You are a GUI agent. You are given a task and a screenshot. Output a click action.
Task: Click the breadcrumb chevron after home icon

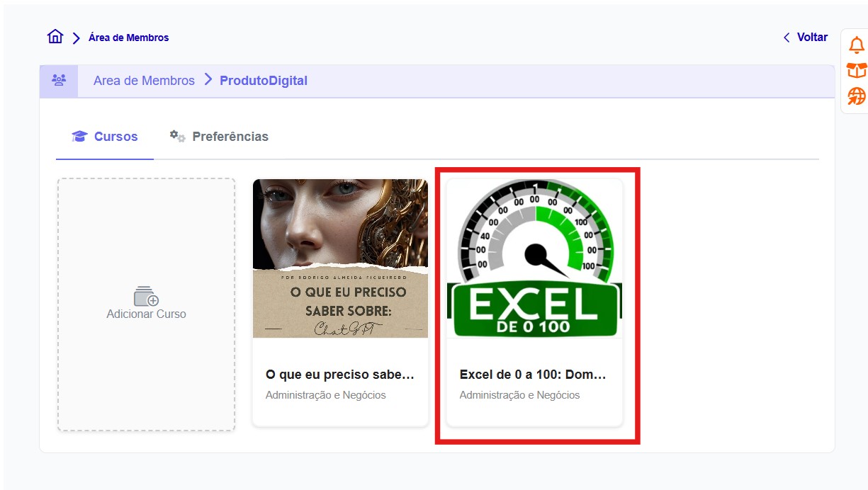click(76, 38)
